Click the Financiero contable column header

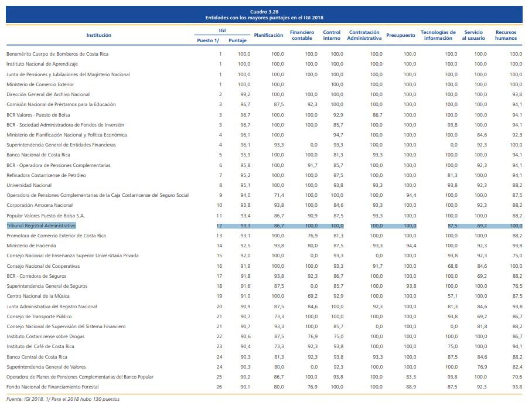coord(302,35)
